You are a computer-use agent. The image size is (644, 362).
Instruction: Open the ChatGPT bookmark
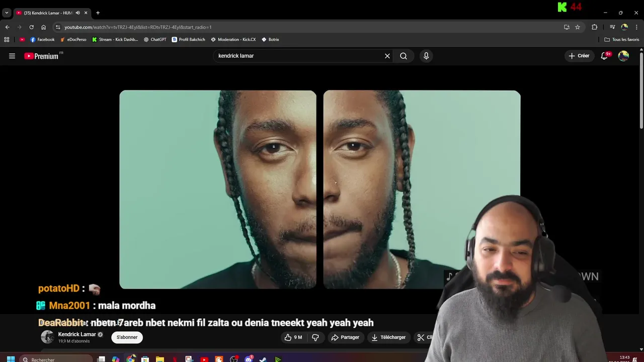coord(155,39)
